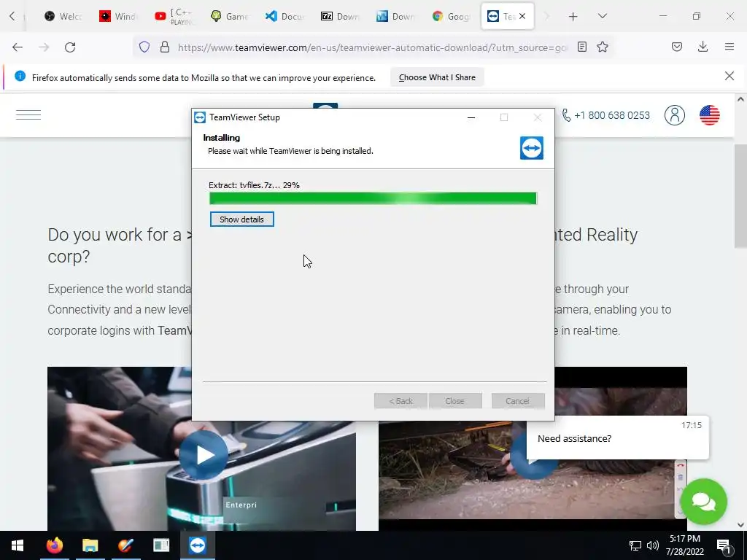Open the green live chat button
The width and height of the screenshot is (747, 560).
click(x=704, y=502)
